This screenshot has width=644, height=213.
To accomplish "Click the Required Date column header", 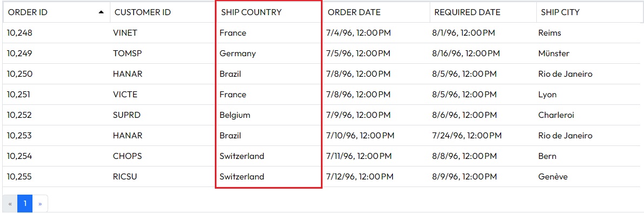I will coord(483,12).
